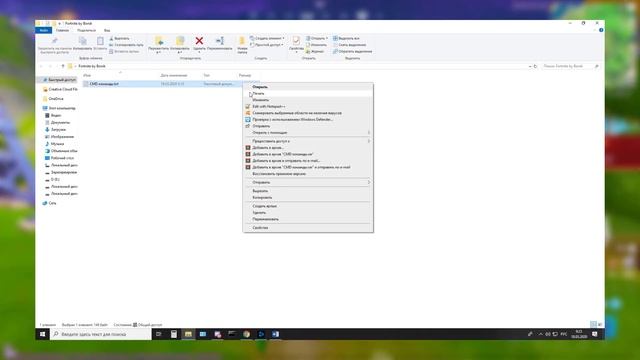Click History (Журнал) in the ribbon

pyautogui.click(x=315, y=51)
